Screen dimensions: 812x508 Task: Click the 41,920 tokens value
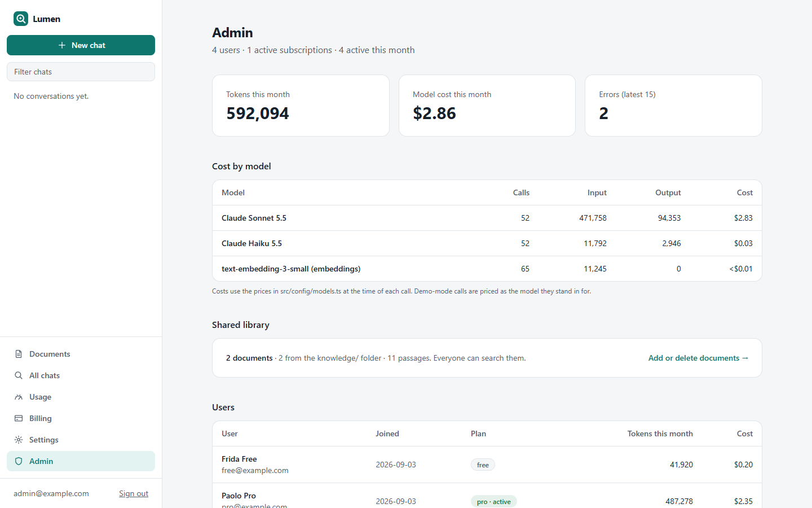point(681,465)
